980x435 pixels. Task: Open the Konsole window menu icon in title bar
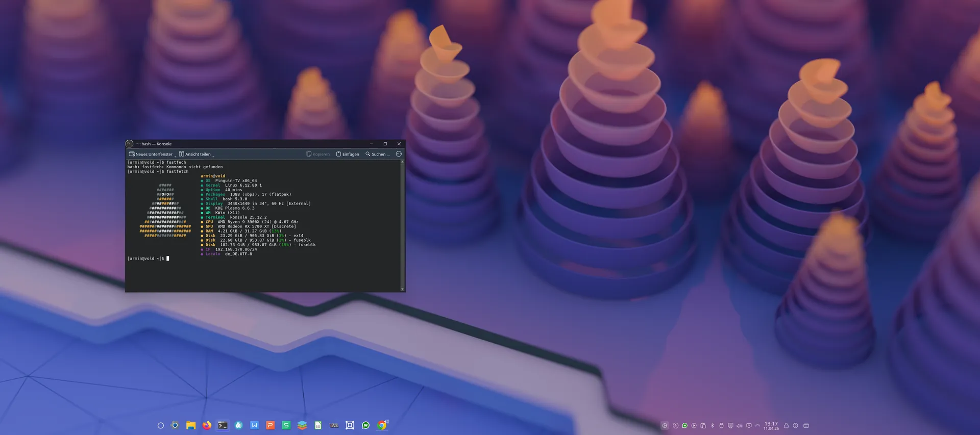tap(129, 144)
